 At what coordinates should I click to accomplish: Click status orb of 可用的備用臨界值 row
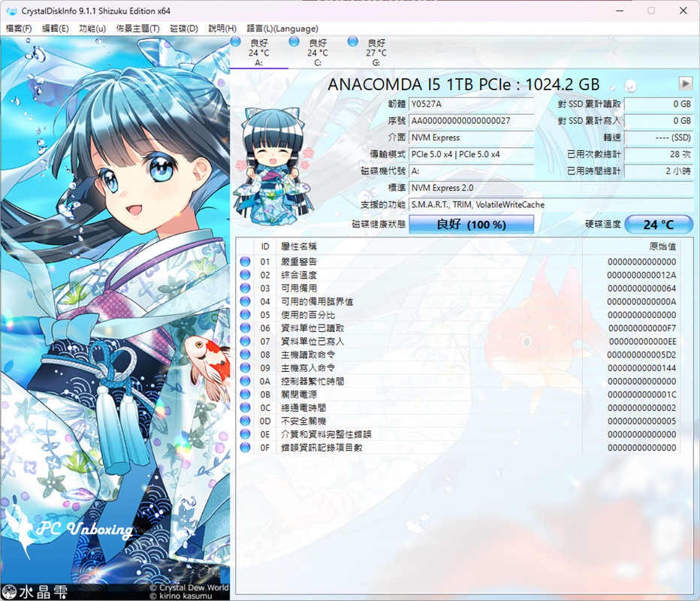245,301
